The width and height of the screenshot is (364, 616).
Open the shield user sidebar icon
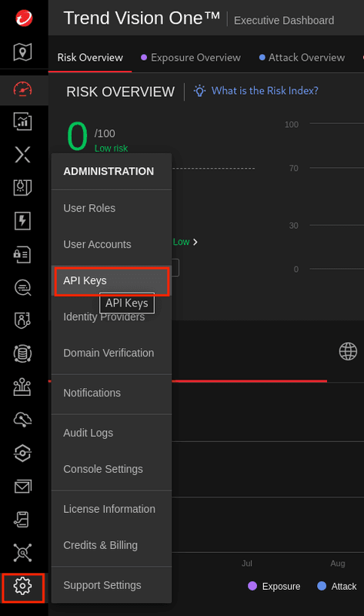coord(23,320)
